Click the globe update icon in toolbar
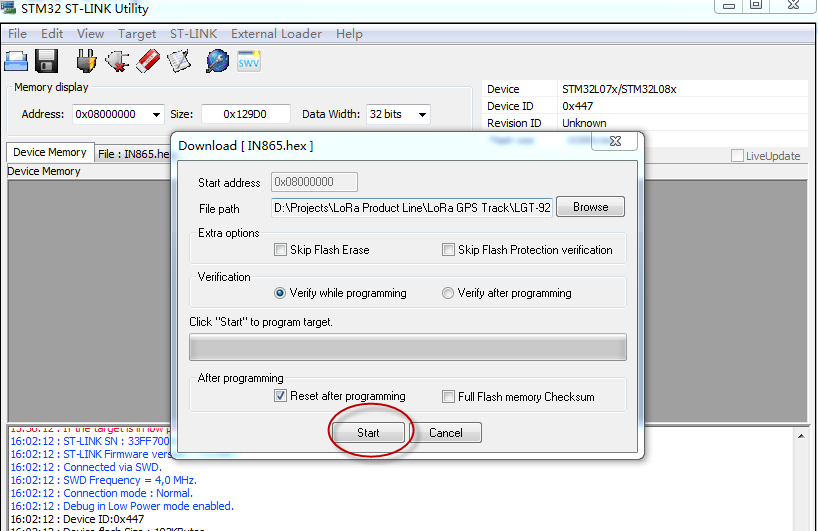The image size is (818, 531). click(217, 61)
